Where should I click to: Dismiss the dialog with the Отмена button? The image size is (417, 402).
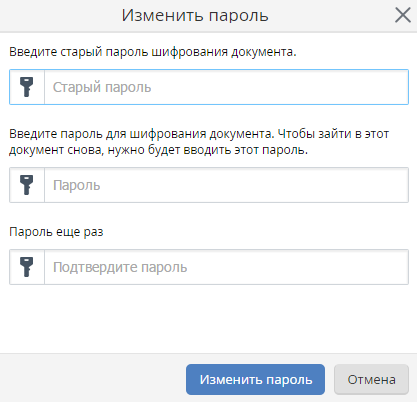coord(371,379)
